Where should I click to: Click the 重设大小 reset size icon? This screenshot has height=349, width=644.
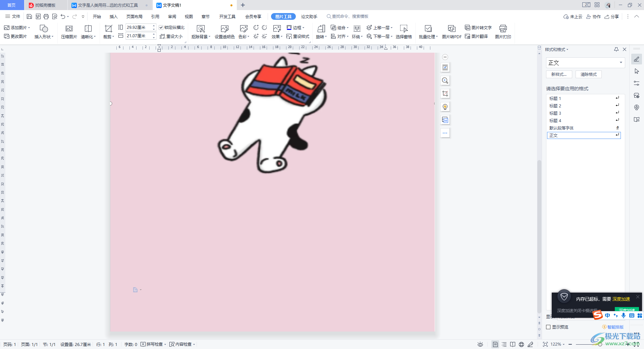[171, 37]
